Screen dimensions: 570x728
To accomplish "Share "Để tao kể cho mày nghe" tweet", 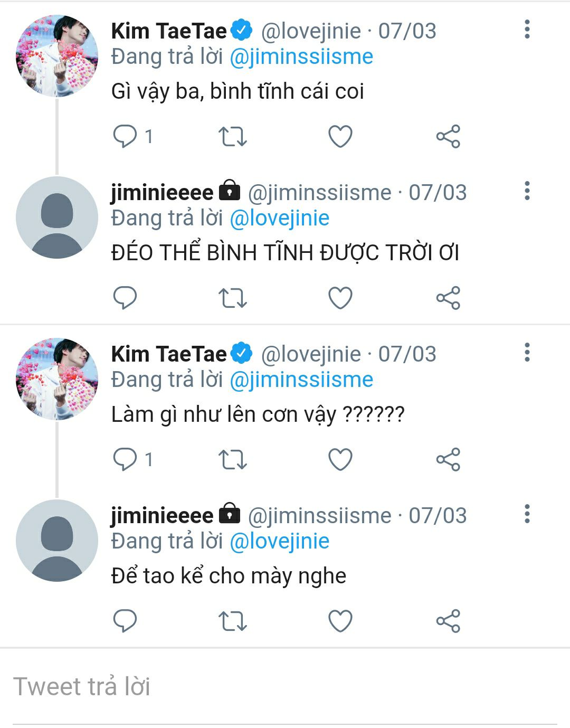I will [448, 621].
